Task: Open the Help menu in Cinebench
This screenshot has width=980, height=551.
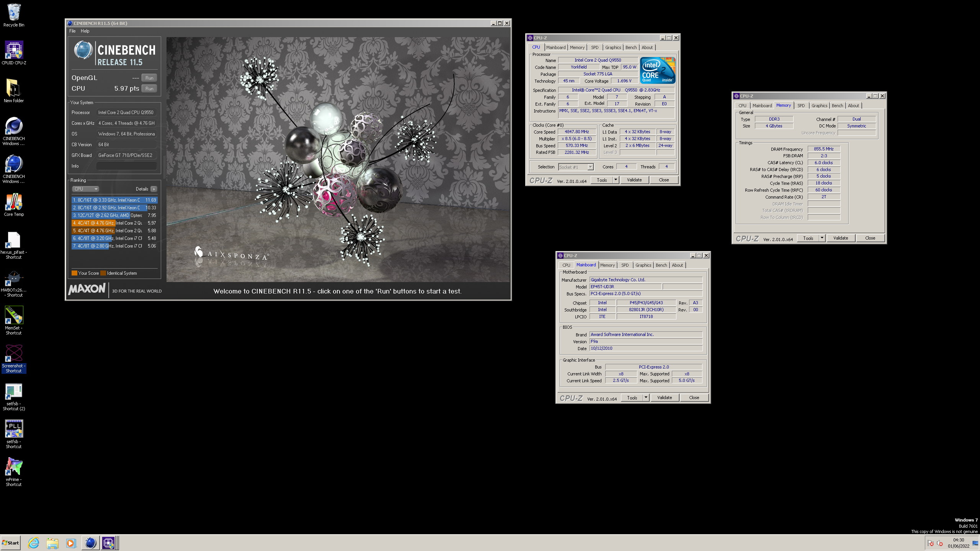Action: (85, 31)
